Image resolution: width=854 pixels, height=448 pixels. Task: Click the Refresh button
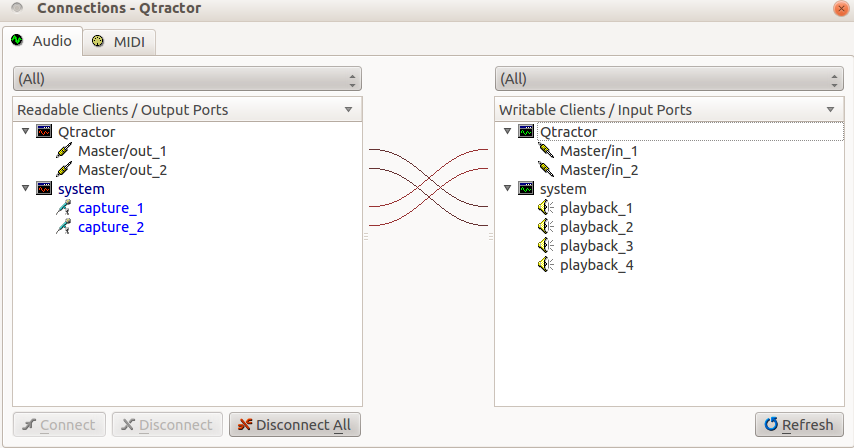click(x=799, y=425)
